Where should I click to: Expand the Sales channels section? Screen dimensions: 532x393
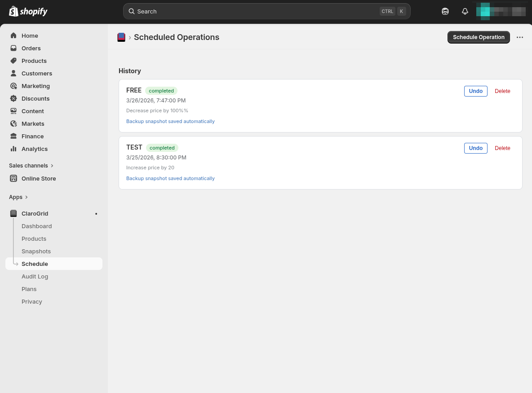click(52, 166)
